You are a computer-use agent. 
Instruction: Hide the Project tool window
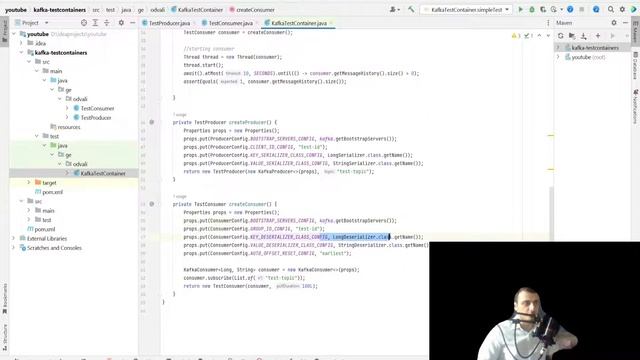133,23
